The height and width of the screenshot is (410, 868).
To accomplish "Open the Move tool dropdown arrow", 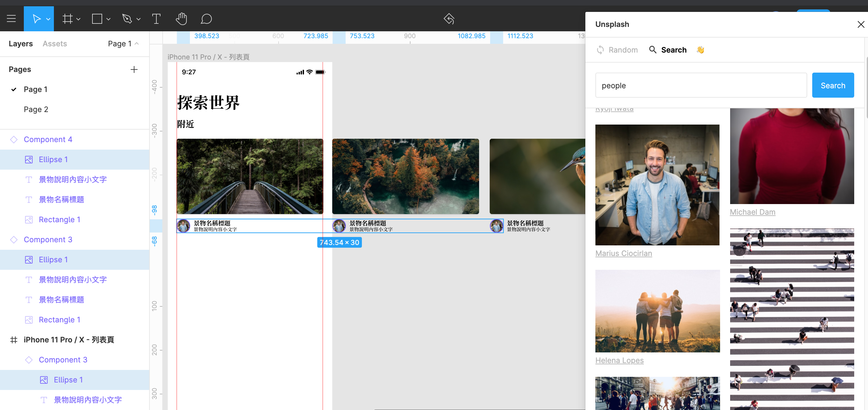I will (x=49, y=19).
